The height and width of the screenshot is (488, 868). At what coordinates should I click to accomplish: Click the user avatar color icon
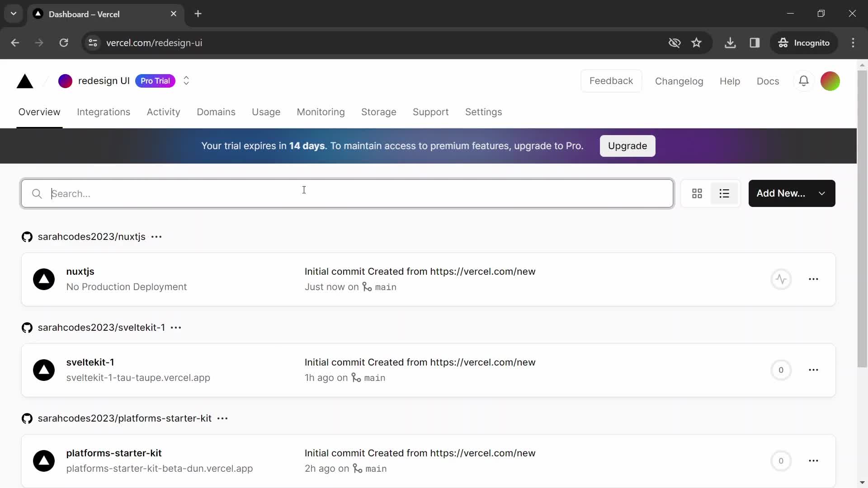(x=830, y=81)
